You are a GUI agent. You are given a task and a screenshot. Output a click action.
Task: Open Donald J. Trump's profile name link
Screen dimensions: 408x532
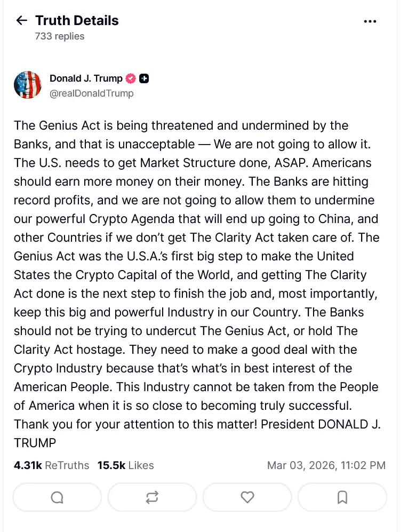[86, 78]
